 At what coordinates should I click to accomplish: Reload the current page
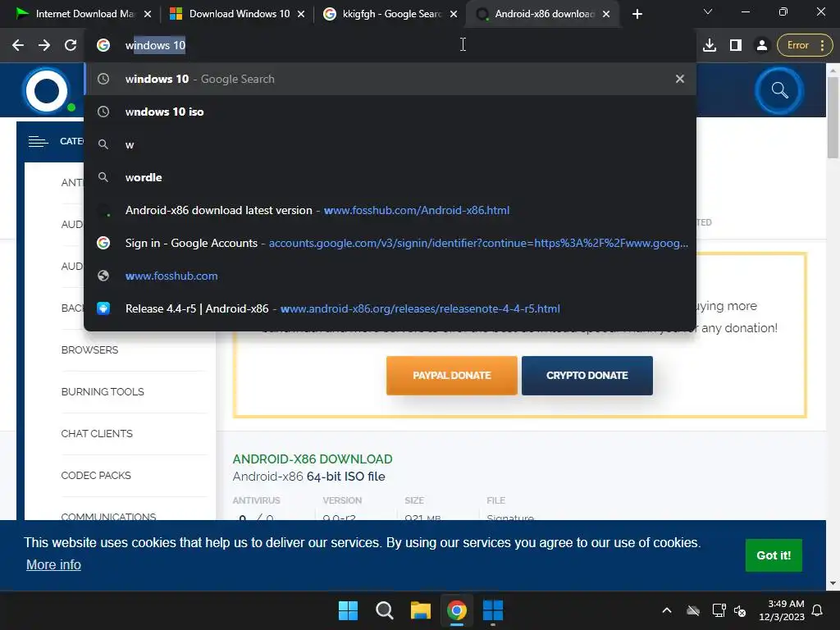(71, 45)
